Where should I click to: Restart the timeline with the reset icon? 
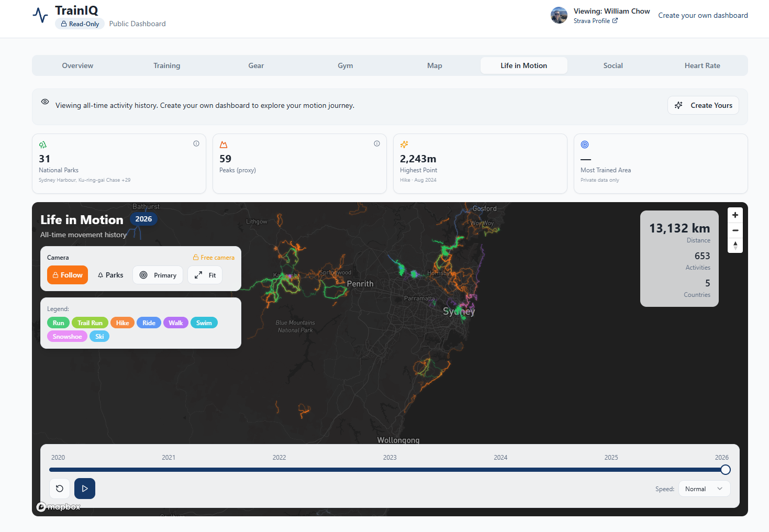tap(60, 489)
